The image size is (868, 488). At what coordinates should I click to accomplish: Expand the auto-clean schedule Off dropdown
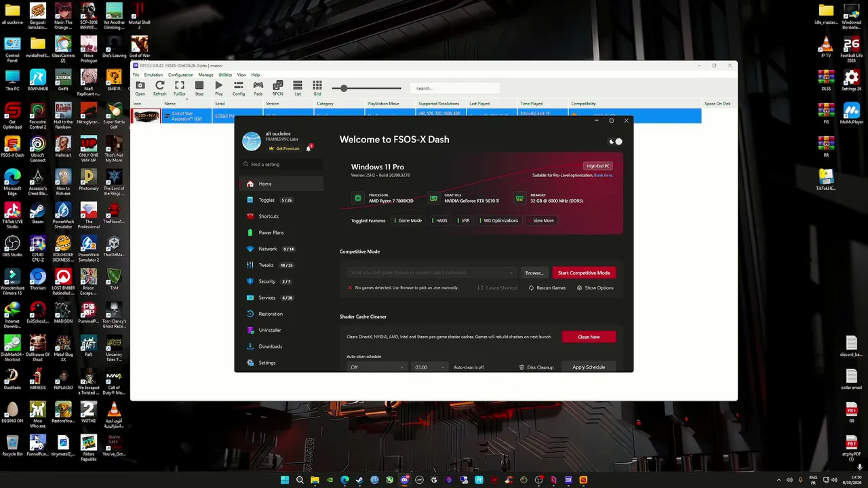tap(376, 367)
